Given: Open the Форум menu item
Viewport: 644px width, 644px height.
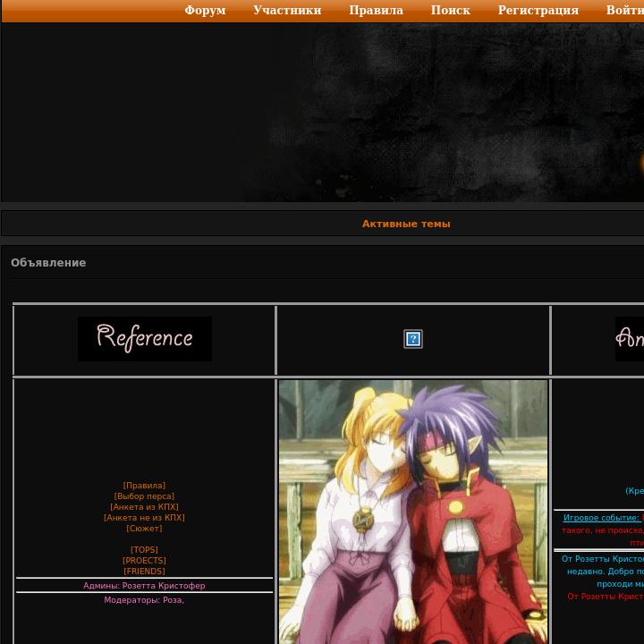Looking at the screenshot, I should pyautogui.click(x=205, y=10).
